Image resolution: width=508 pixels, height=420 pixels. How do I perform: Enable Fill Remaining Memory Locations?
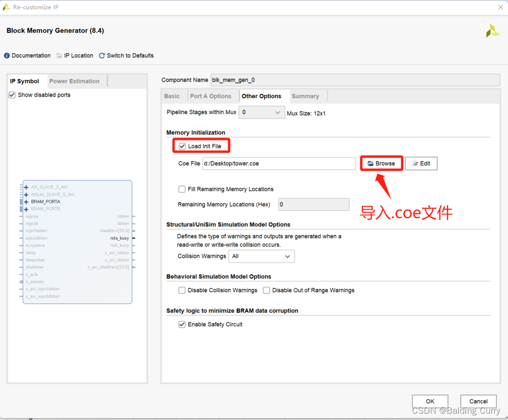pos(182,189)
